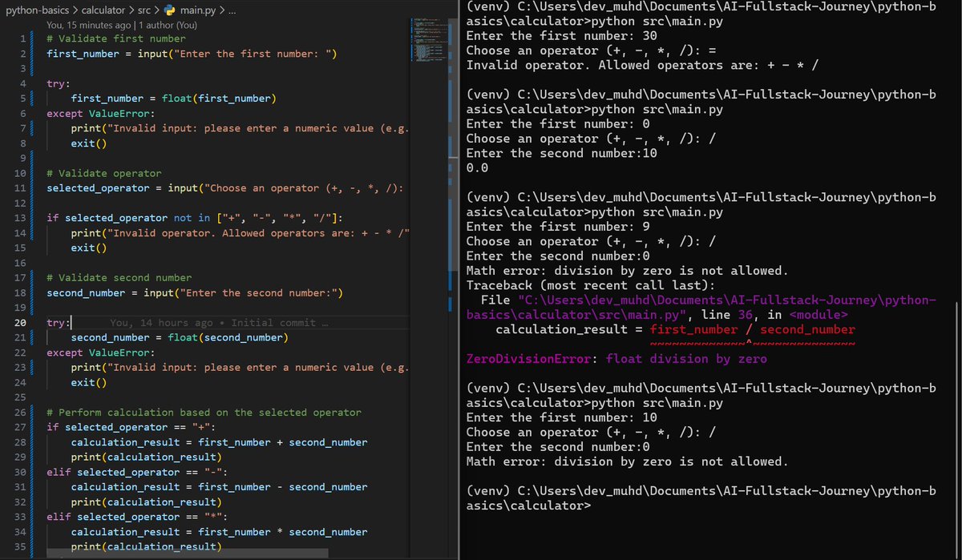Click the '# Validate first number' comment
Screen dimensions: 962x560
click(115, 38)
